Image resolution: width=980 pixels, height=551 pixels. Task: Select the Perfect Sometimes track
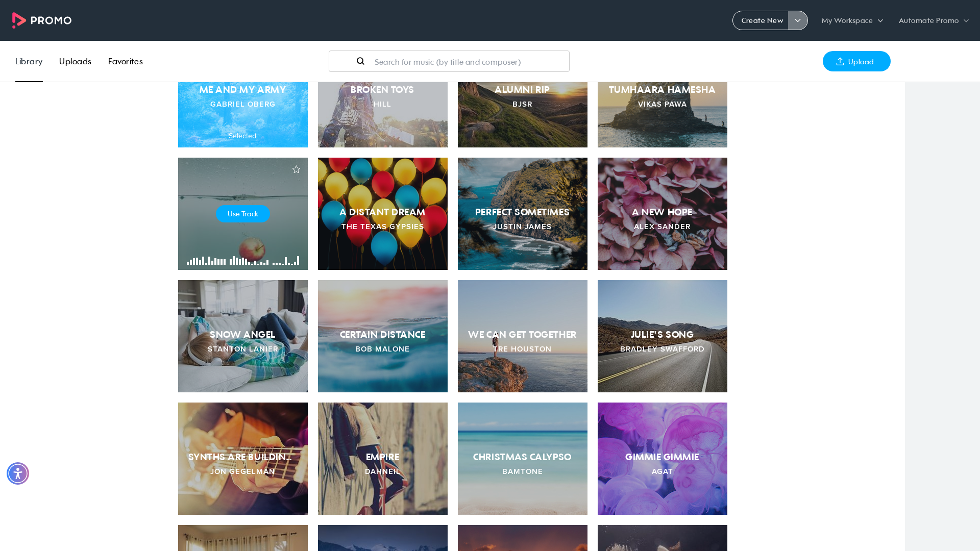(x=523, y=214)
